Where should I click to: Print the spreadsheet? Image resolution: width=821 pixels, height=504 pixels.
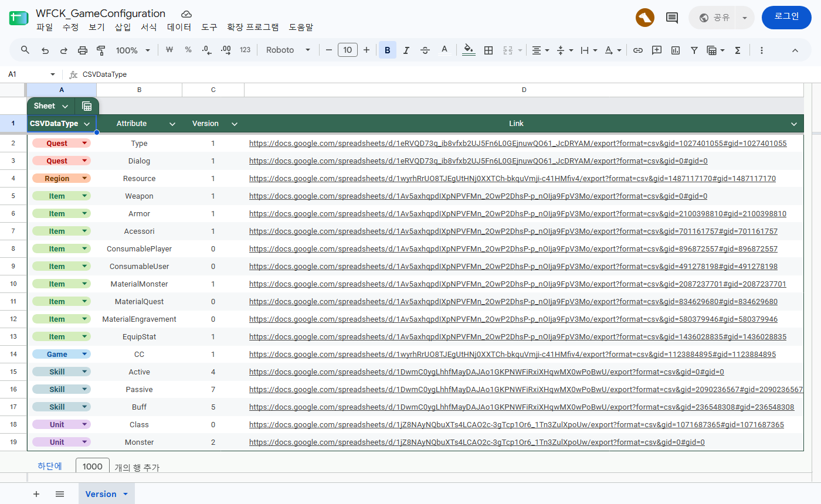[x=82, y=50]
